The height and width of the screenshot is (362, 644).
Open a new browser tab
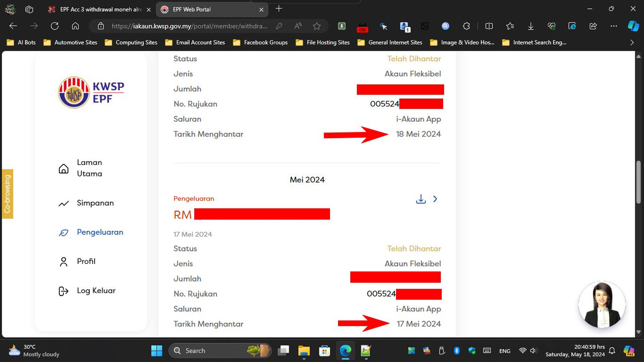point(279,9)
